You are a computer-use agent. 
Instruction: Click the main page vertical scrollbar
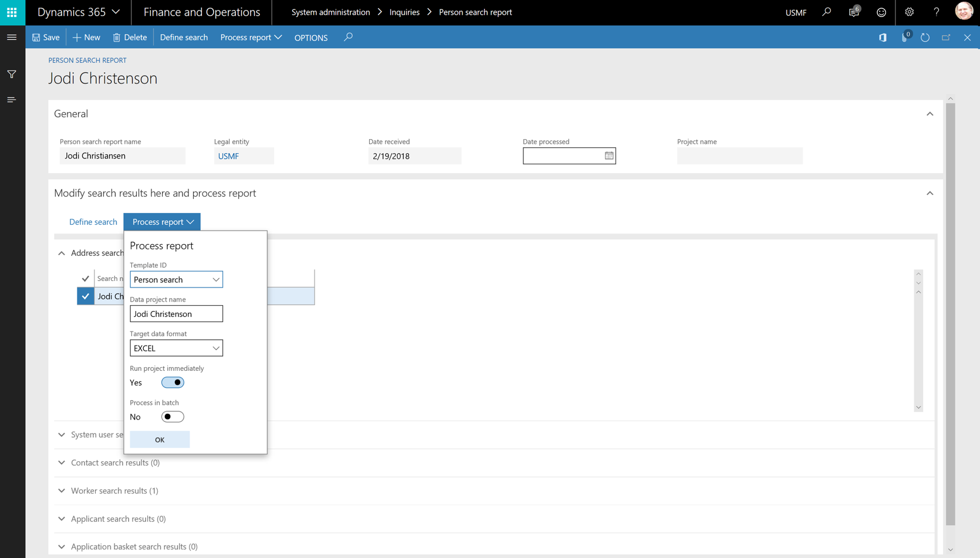(950, 314)
